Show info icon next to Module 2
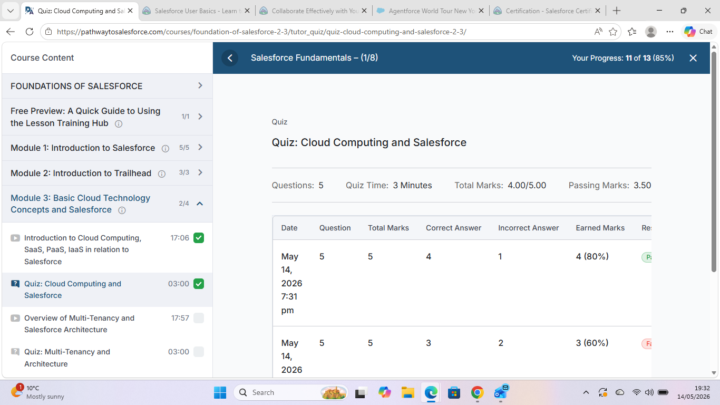720x405 pixels. pyautogui.click(x=162, y=174)
